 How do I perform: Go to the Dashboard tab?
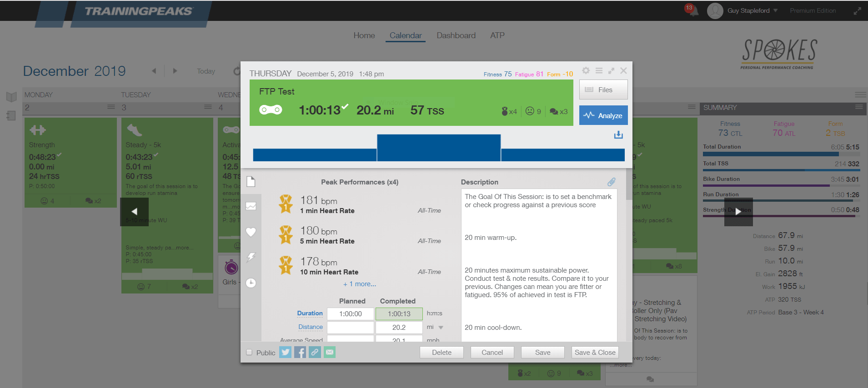[456, 35]
